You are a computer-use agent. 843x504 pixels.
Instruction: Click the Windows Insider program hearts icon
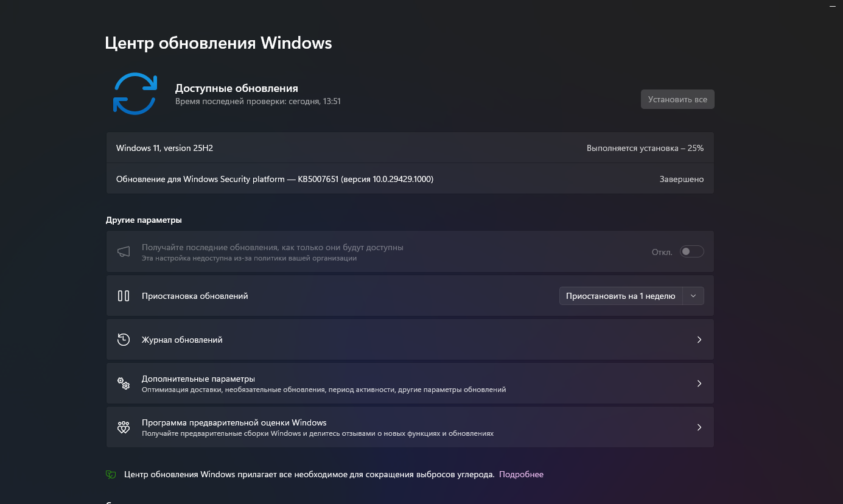click(x=124, y=427)
